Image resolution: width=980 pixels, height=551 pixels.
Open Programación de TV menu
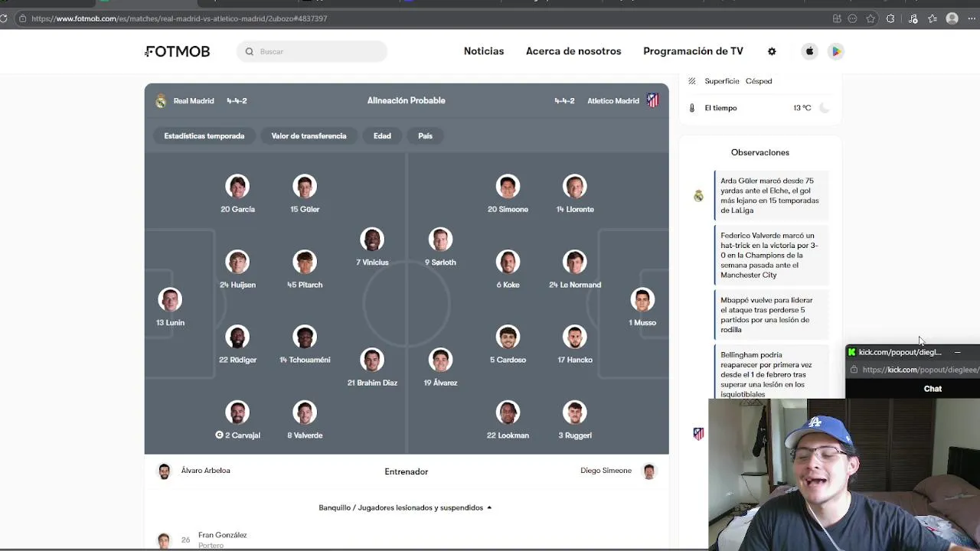click(693, 51)
